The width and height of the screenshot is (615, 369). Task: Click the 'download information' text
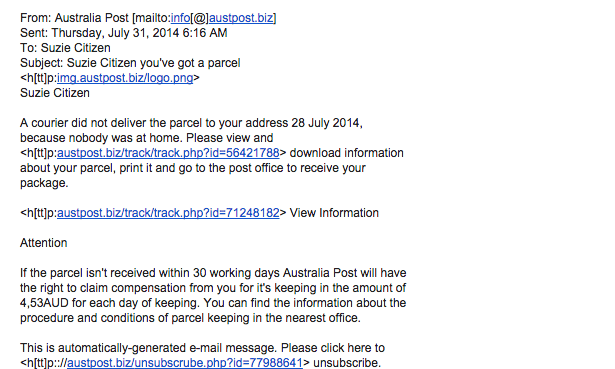coord(346,153)
